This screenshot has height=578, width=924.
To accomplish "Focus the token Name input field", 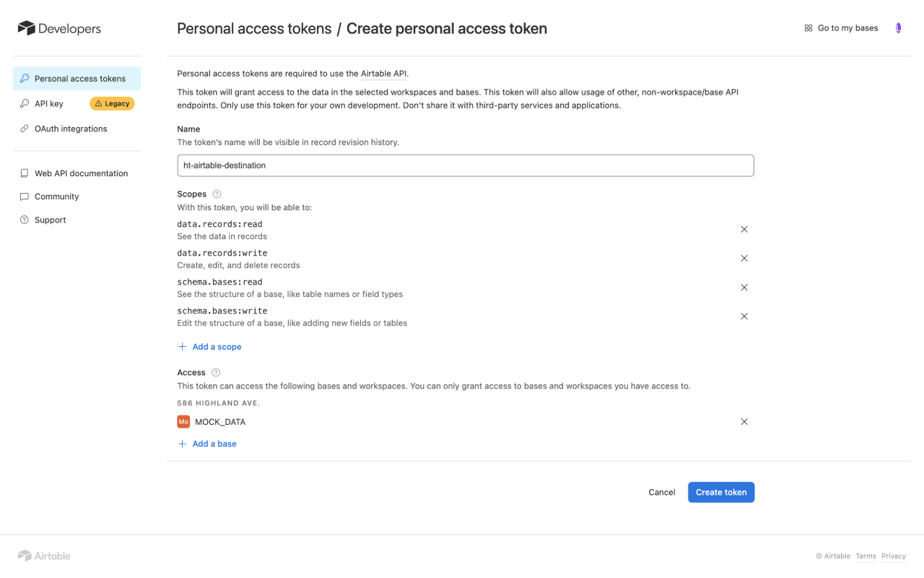I will coord(466,165).
